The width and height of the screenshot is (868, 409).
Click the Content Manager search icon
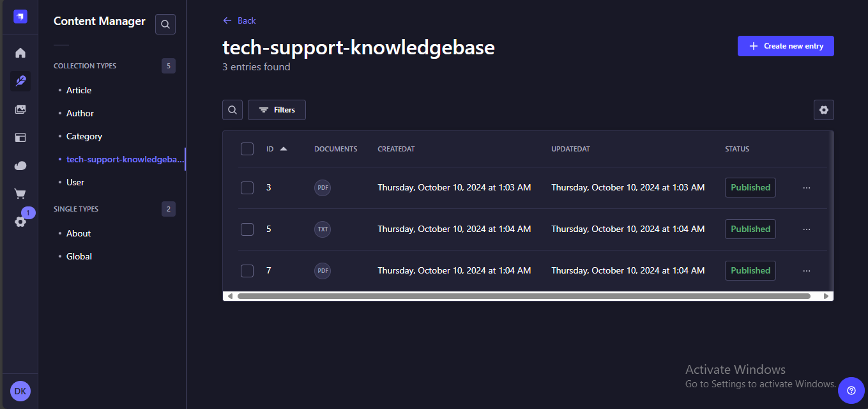pyautogui.click(x=165, y=24)
